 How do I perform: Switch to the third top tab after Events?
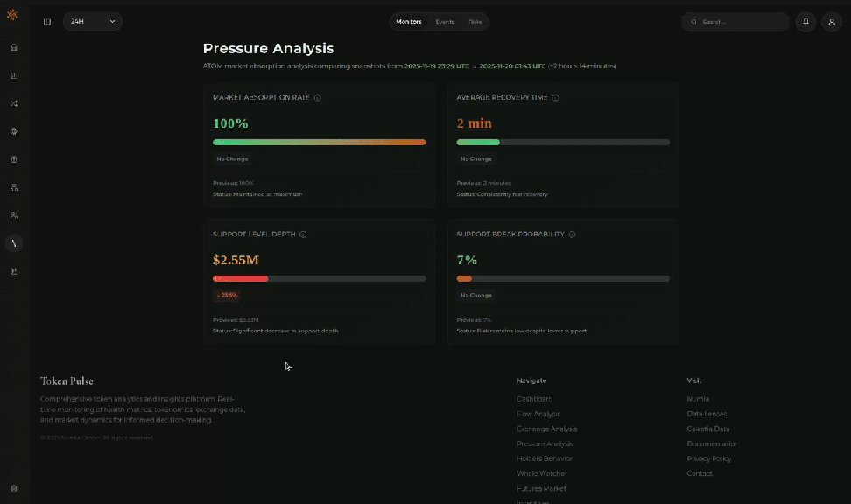pos(475,22)
